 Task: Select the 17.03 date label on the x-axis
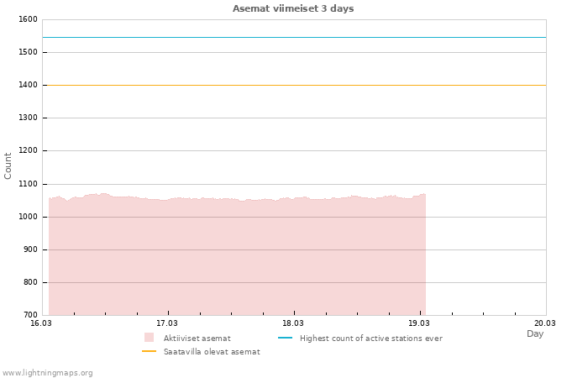click(x=167, y=323)
